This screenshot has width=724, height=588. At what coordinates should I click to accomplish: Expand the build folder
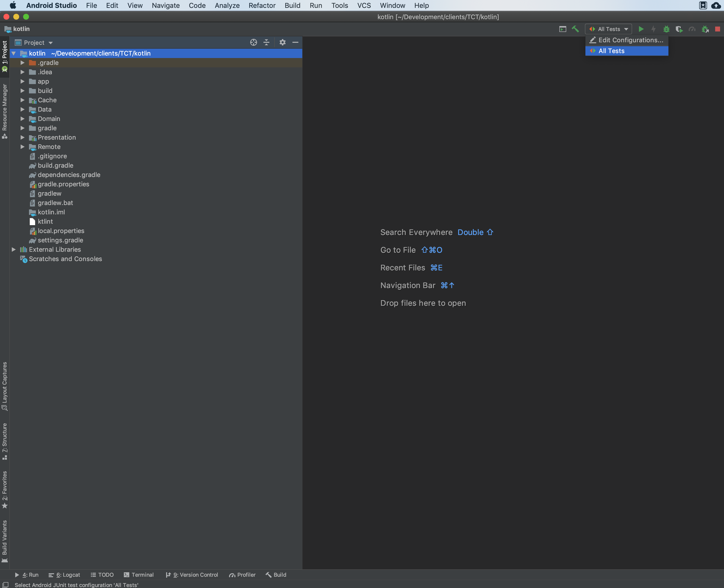[22, 91]
